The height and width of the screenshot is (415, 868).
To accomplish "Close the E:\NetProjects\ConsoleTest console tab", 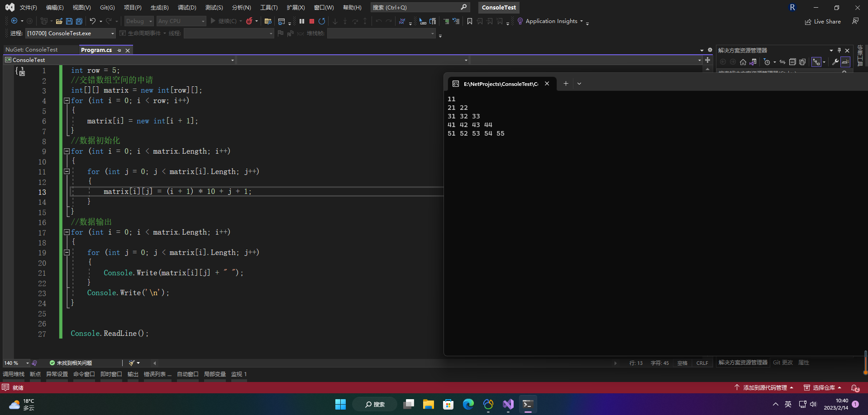I will point(547,83).
